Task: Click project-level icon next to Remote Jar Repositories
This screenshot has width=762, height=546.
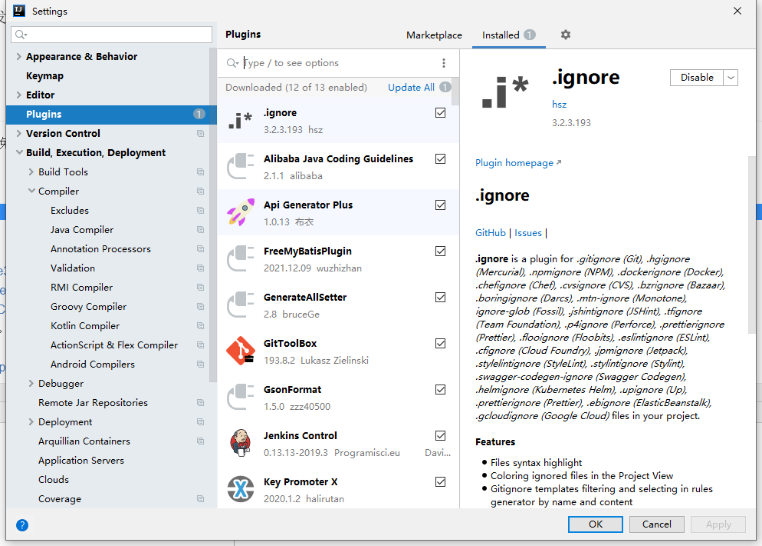Action: click(200, 403)
